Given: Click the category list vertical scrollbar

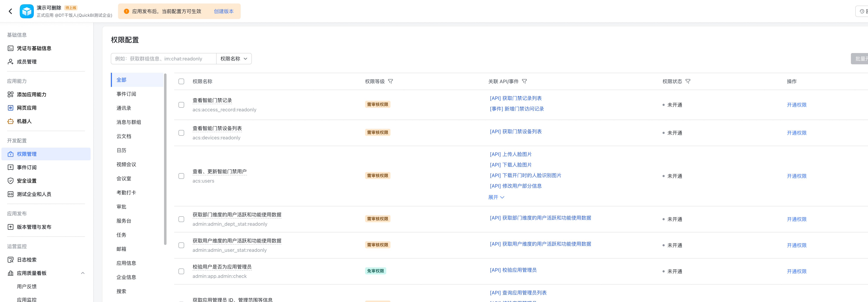Looking at the screenshot, I should click(165, 158).
